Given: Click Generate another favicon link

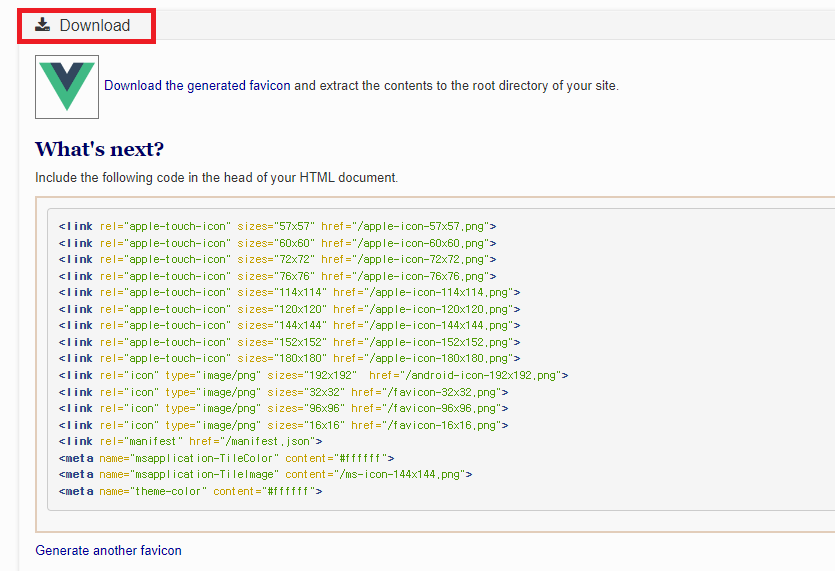Looking at the screenshot, I should [108, 550].
